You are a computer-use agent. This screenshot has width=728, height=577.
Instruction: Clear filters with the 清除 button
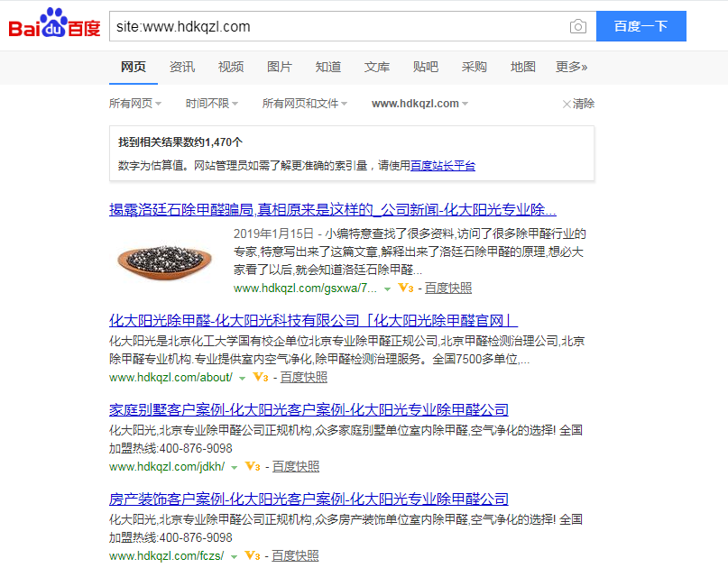[578, 104]
